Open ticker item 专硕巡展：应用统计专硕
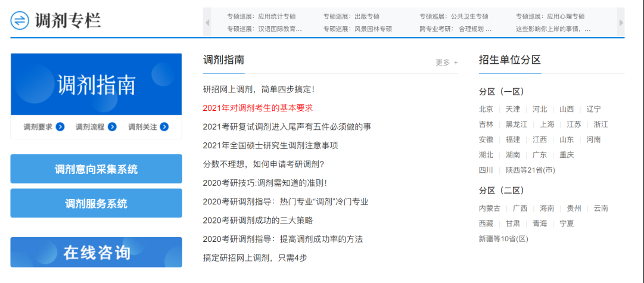Image resolution: width=644 pixels, height=283 pixels. [x=261, y=17]
